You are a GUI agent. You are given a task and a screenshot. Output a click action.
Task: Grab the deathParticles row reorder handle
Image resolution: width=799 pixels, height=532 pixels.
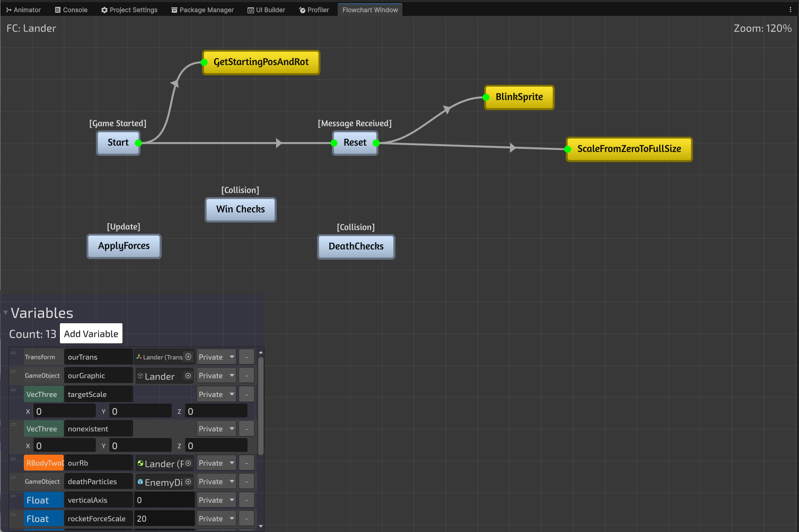click(x=14, y=477)
